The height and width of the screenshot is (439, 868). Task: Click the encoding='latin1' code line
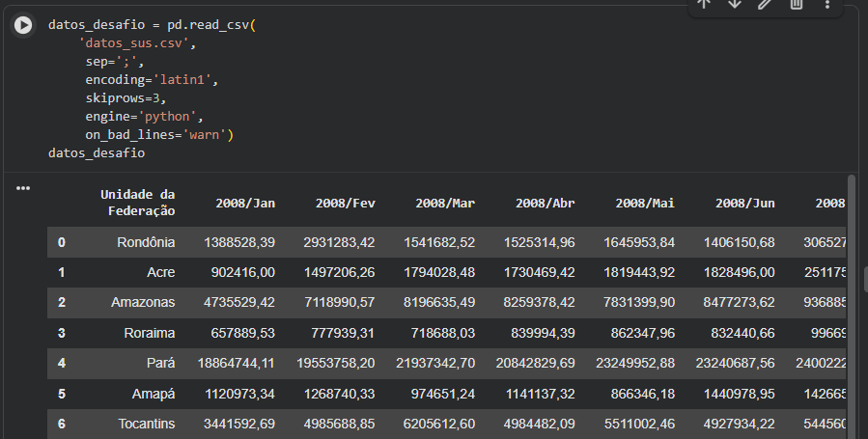point(150,80)
